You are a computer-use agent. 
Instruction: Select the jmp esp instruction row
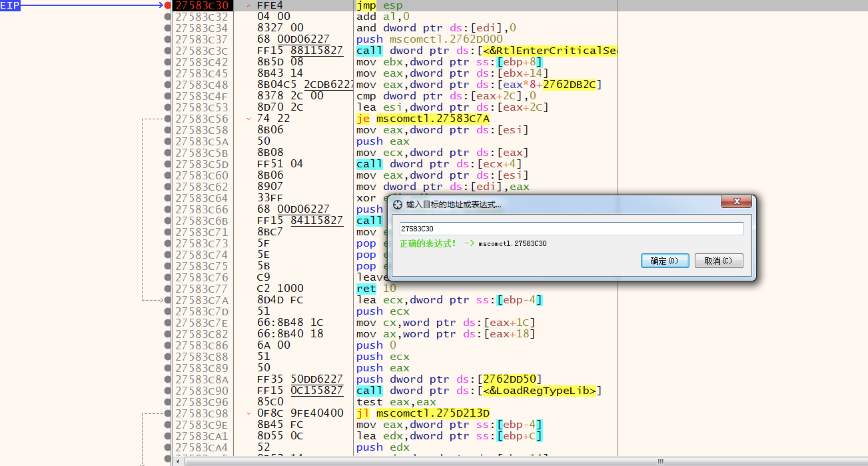[x=380, y=5]
